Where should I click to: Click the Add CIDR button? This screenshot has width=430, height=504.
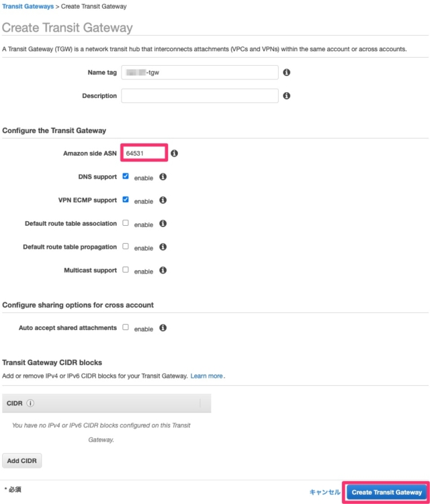(x=22, y=461)
